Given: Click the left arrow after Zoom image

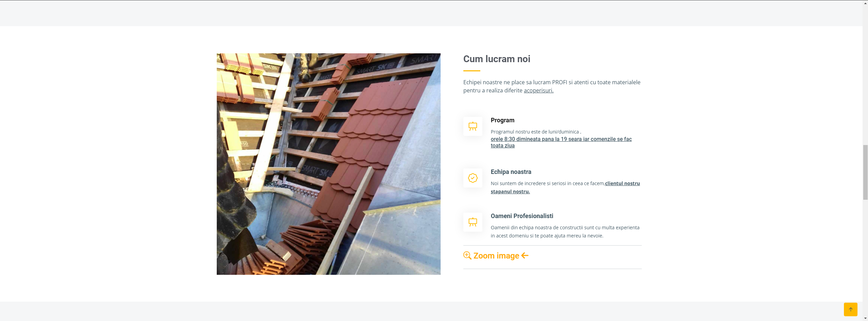Looking at the screenshot, I should (x=525, y=255).
